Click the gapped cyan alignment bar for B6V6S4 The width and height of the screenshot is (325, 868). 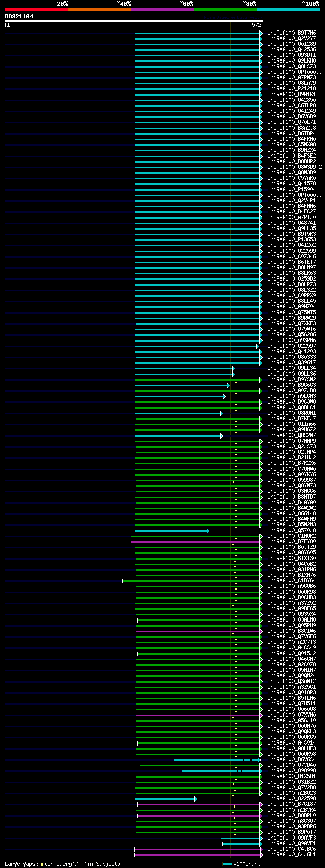[218, 760]
